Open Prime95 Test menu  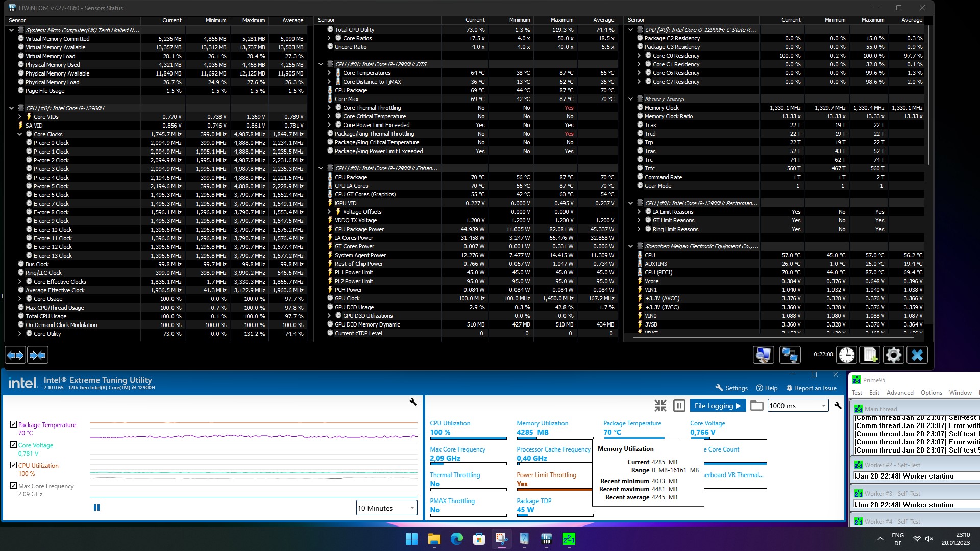857,393
